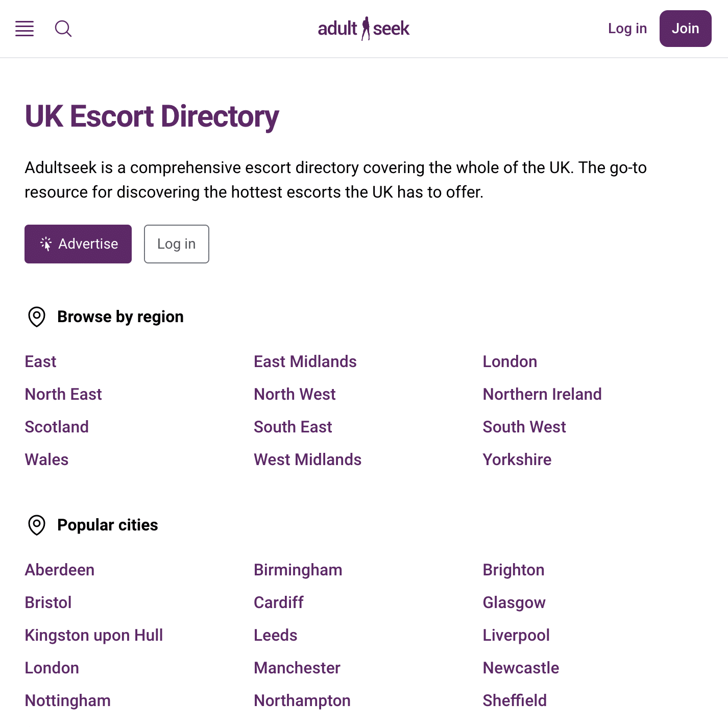Select the Sheffield city link
The image size is (728, 727).
click(515, 700)
